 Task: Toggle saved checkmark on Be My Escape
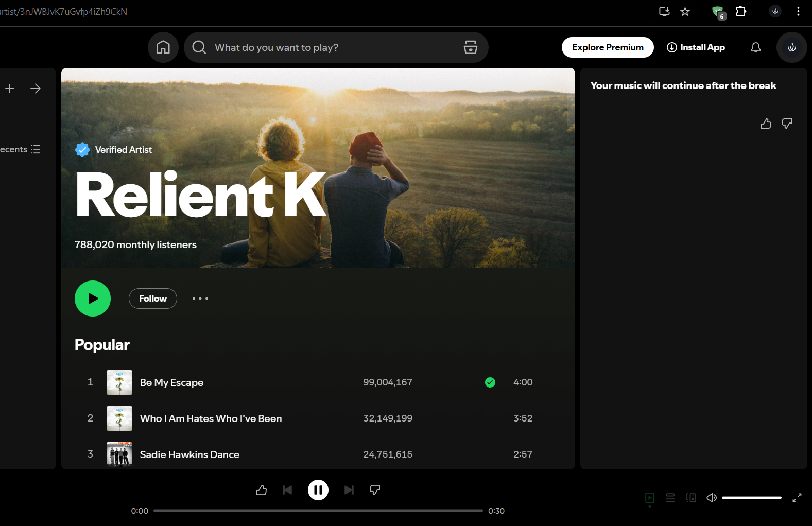click(490, 382)
